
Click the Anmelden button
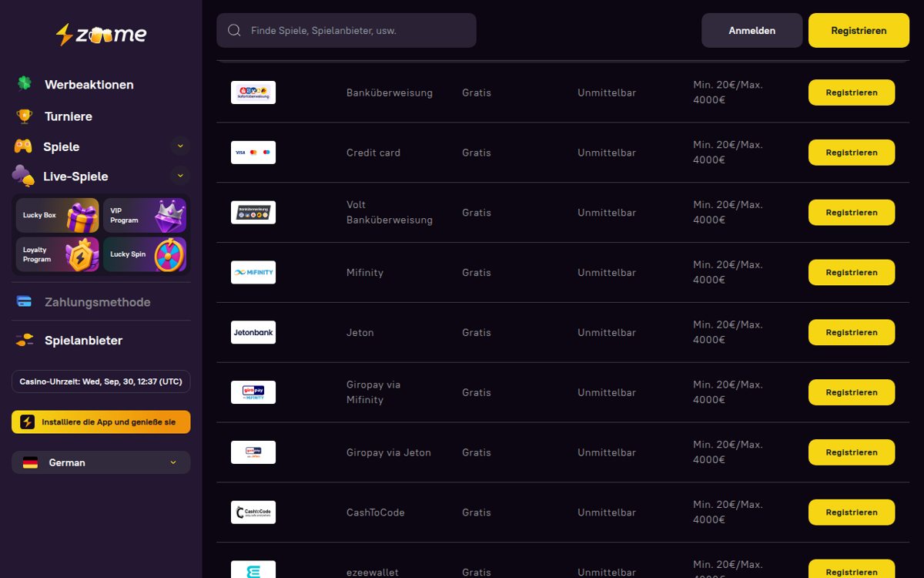[752, 31]
